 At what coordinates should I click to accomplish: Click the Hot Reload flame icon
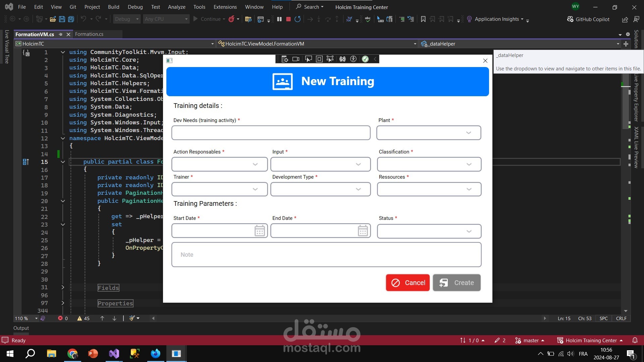(x=231, y=19)
